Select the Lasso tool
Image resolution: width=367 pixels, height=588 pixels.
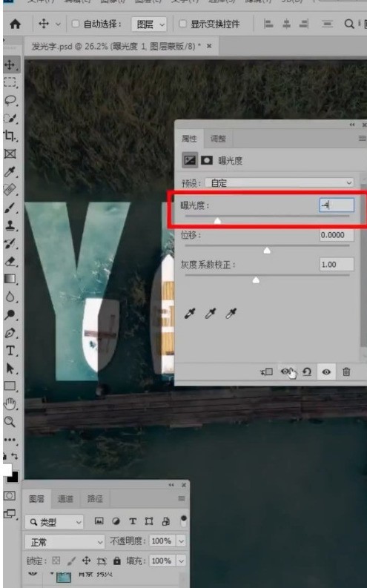pos(10,100)
